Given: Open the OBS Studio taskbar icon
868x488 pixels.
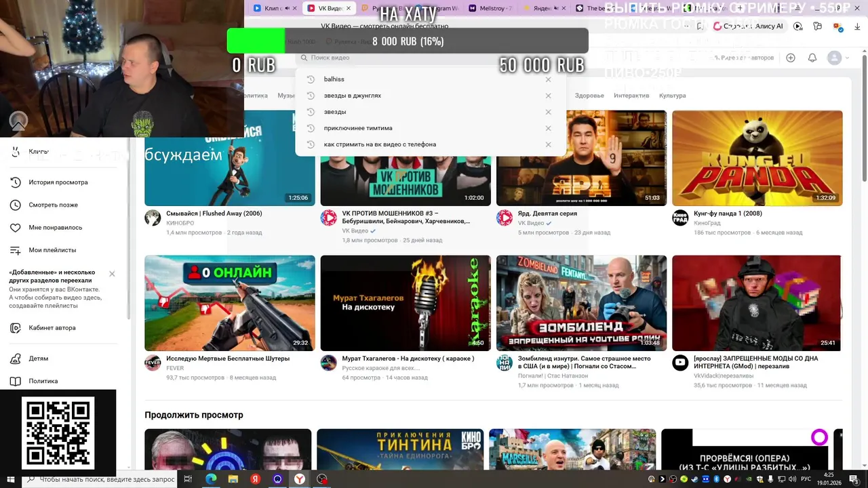Looking at the screenshot, I should coord(322,479).
